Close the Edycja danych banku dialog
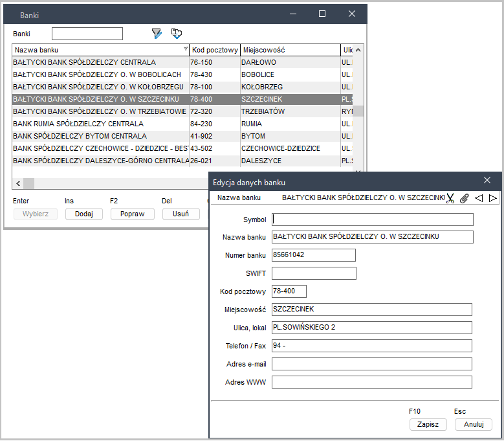 pos(487,180)
